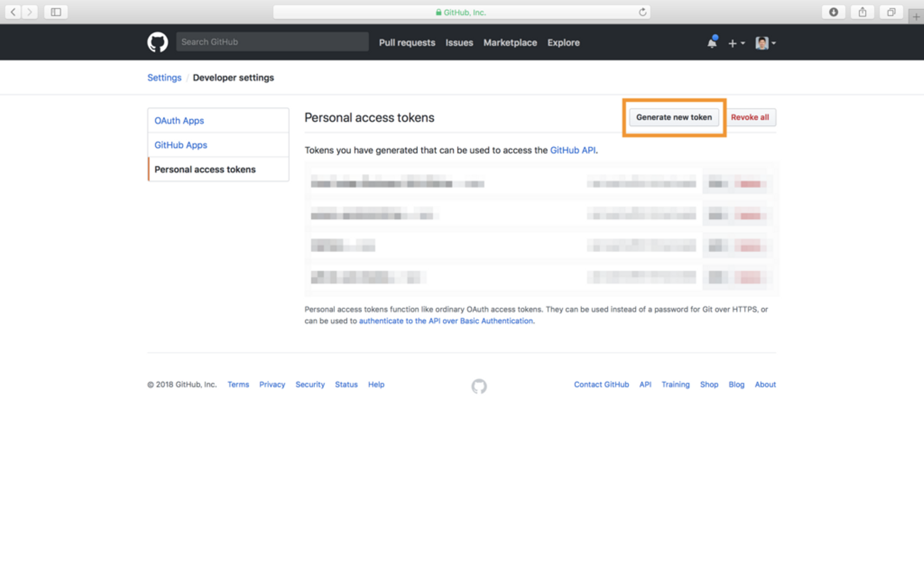
Task: Select GitHub Apps in the sidebar
Action: [x=181, y=145]
